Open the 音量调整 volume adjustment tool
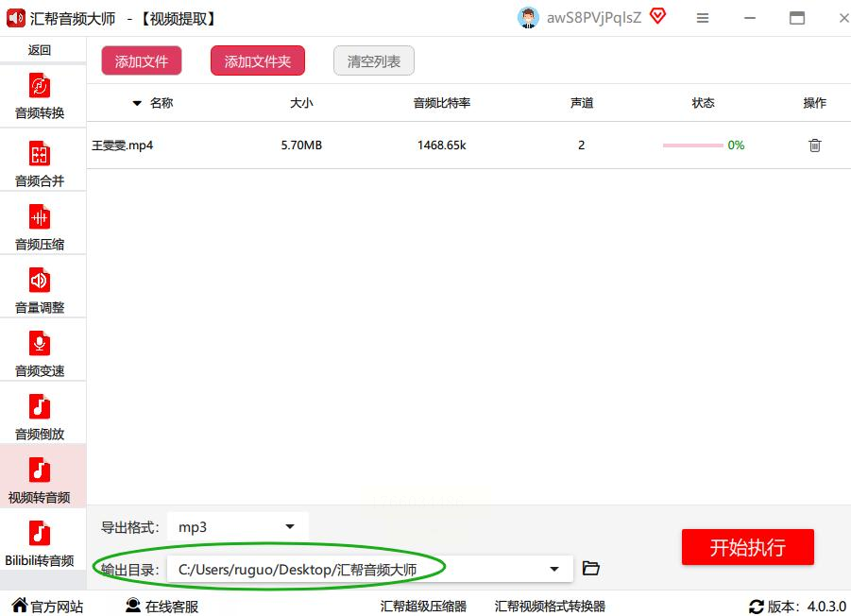The width and height of the screenshot is (851, 616). 40,290
